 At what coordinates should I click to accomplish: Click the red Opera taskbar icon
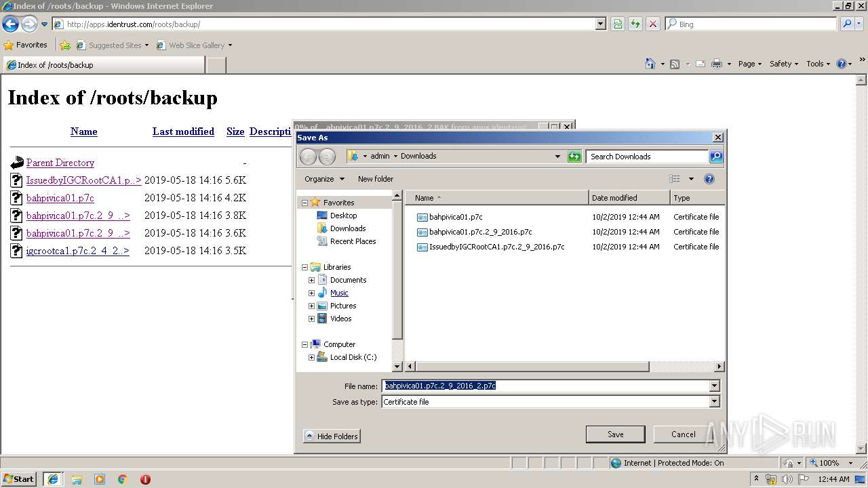pyautogui.click(x=145, y=479)
